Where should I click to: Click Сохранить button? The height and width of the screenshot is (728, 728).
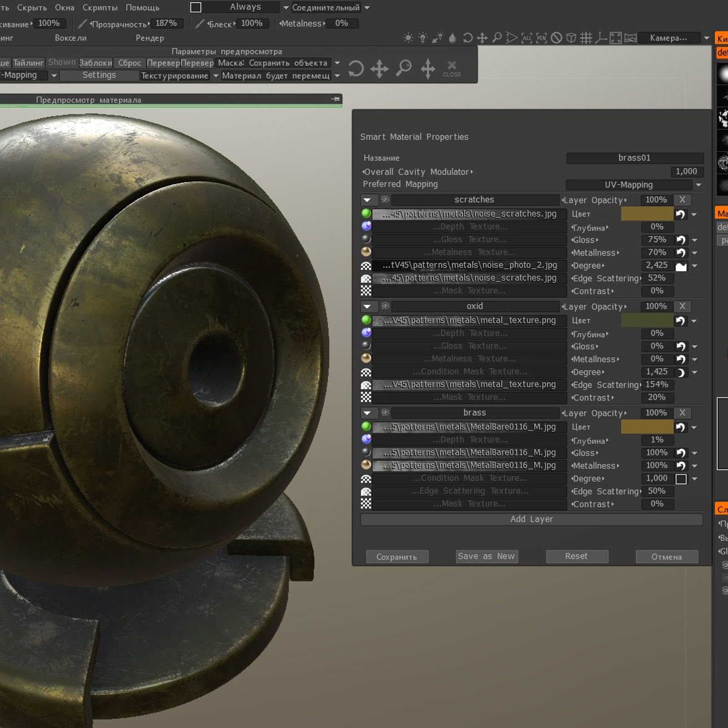tap(397, 557)
